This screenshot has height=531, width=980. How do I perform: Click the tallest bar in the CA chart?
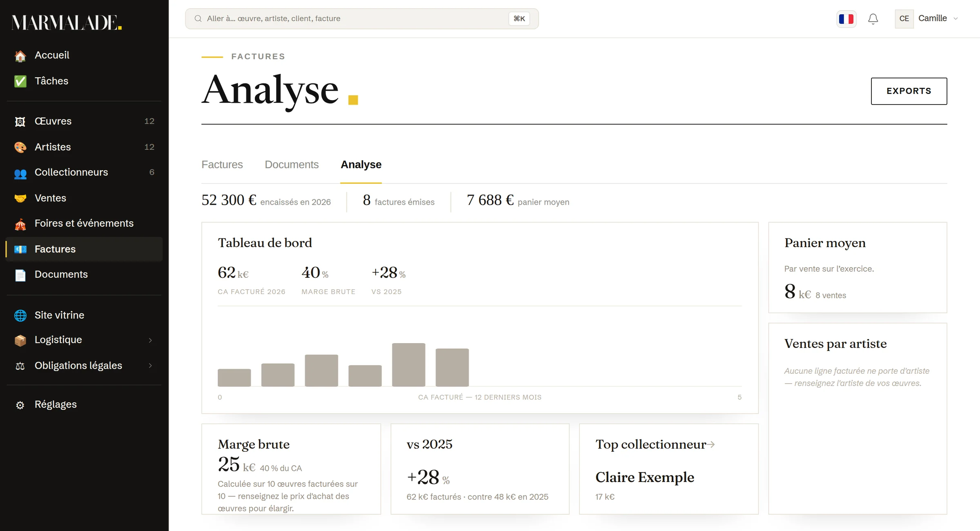click(x=408, y=365)
